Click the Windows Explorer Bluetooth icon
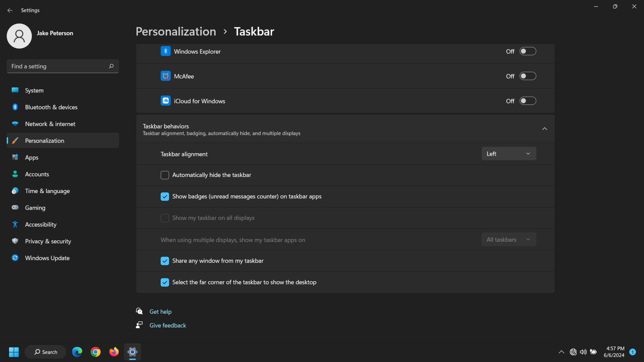Screen dimensions: 644x362 point(166,51)
